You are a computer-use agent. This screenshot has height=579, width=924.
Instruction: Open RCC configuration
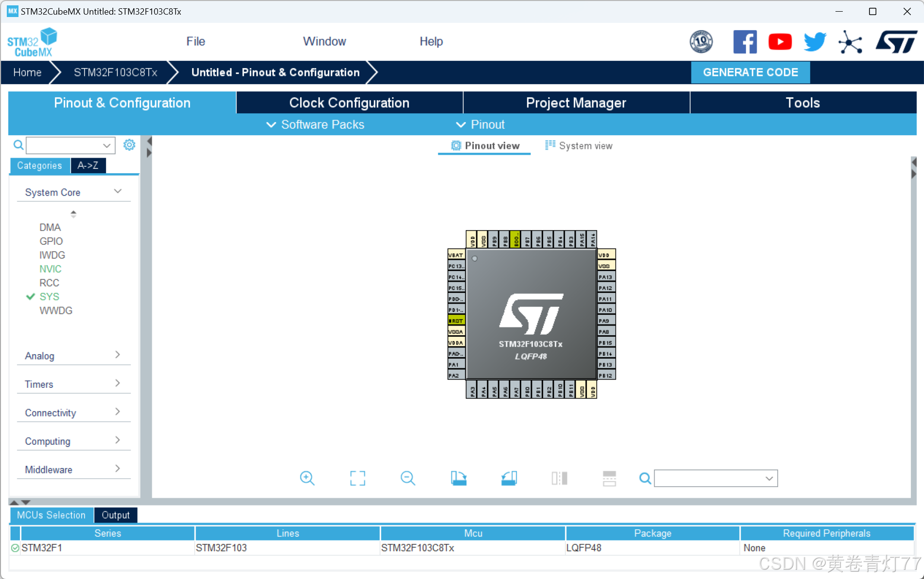tap(49, 283)
